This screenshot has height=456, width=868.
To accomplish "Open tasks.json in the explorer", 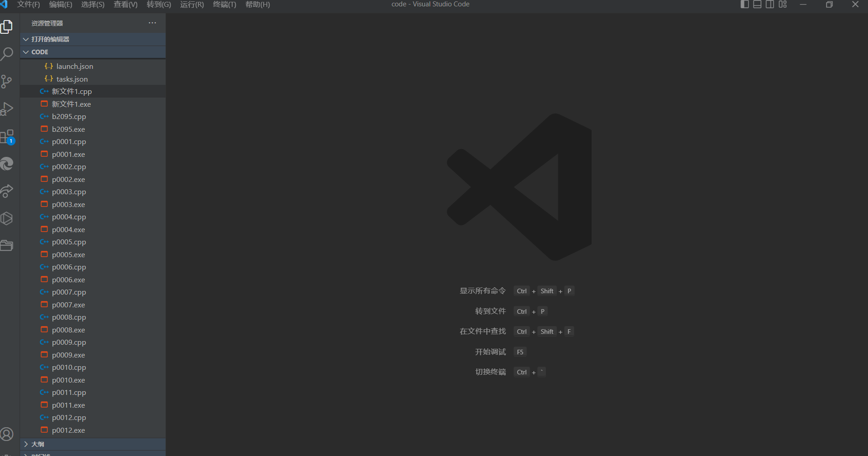I will point(93,79).
